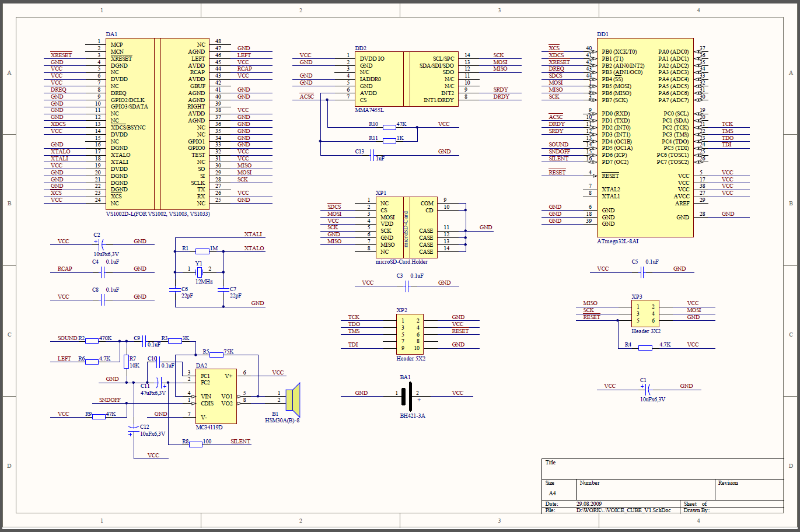
Task: Click the "Revision" field in title block
Action: point(728,483)
